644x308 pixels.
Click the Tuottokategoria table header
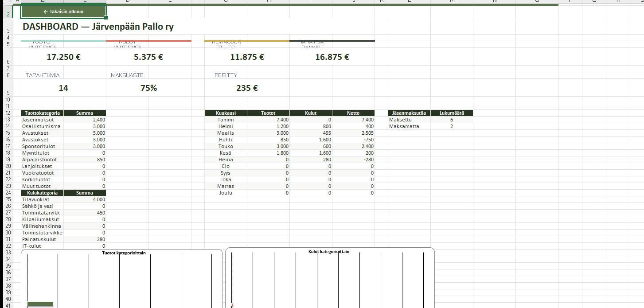click(42, 113)
